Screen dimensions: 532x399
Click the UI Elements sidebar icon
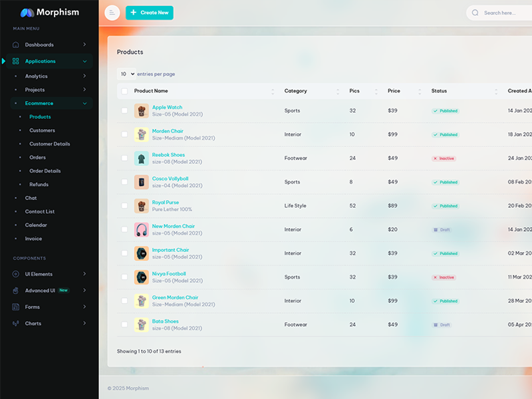pos(16,274)
